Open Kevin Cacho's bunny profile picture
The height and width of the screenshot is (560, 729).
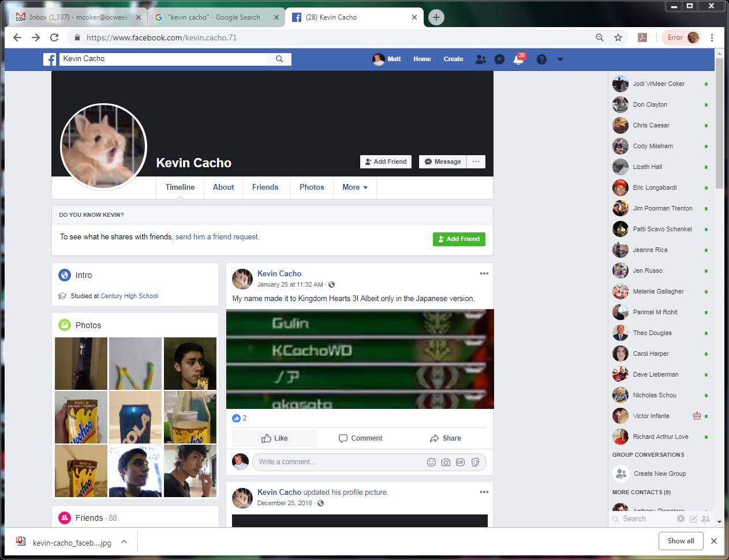tap(104, 146)
